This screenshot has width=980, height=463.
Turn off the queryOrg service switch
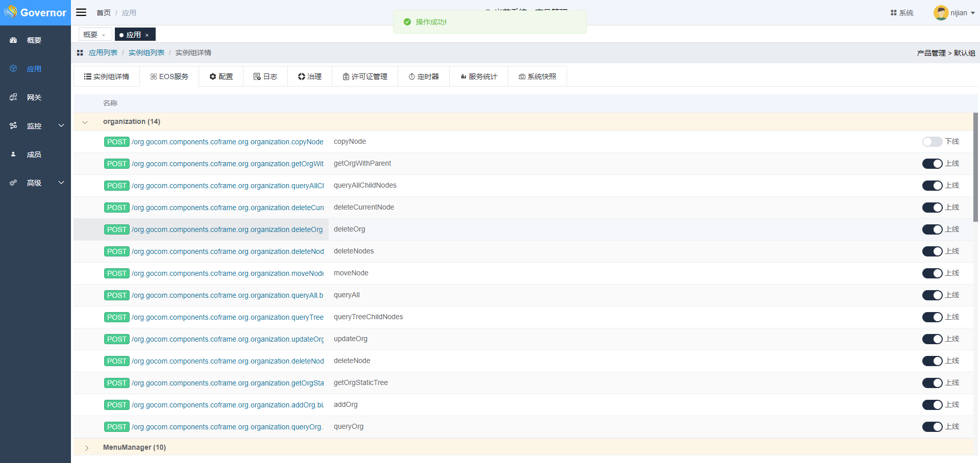coord(932,427)
